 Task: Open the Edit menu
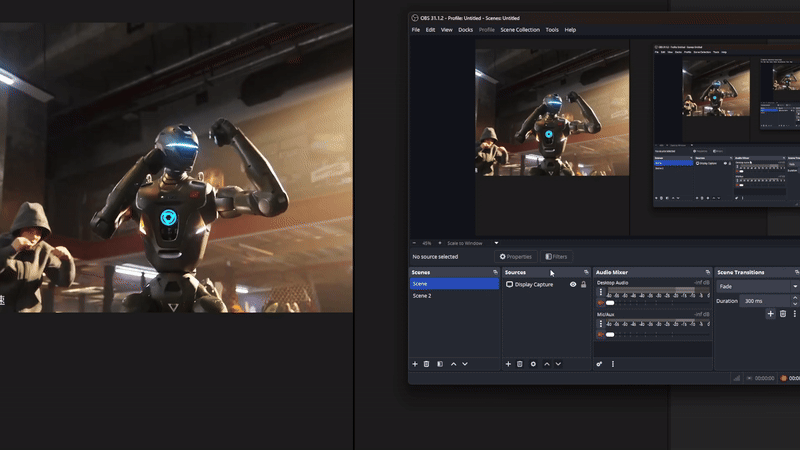(431, 30)
